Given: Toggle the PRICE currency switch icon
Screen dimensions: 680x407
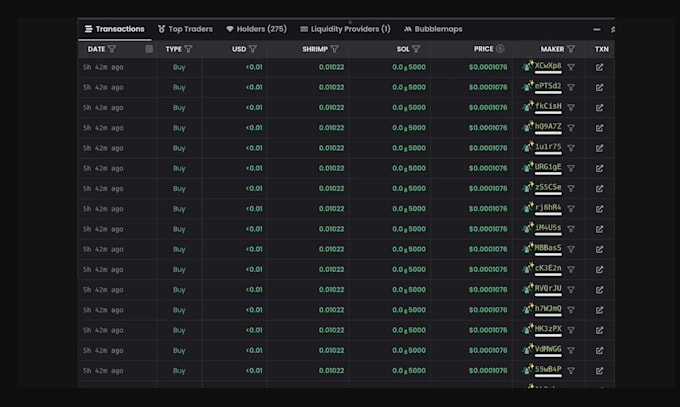Looking at the screenshot, I should (500, 49).
